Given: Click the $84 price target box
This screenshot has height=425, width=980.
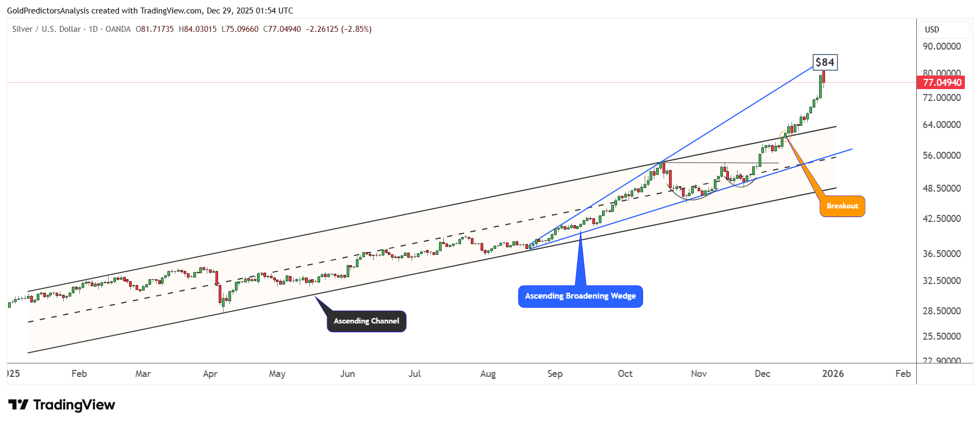Looking at the screenshot, I should click(x=824, y=62).
